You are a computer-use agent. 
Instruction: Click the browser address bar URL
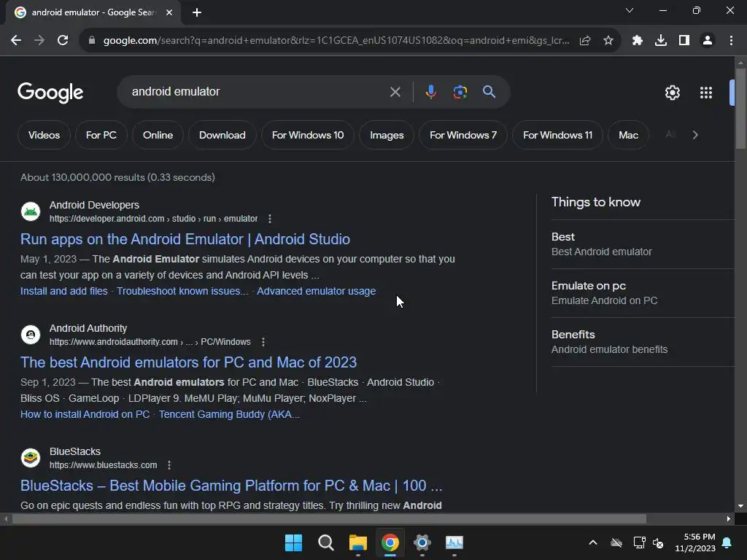point(336,41)
